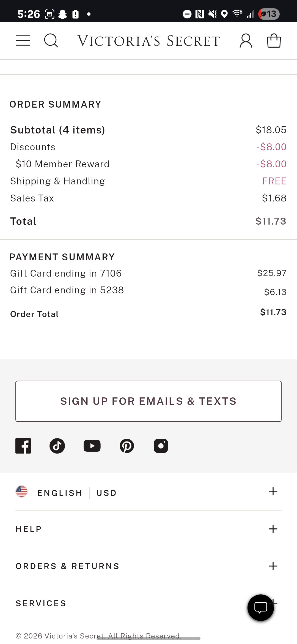This screenshot has height=644, width=297.
Task: Tap the search magnifier icon
Action: pyautogui.click(x=51, y=41)
